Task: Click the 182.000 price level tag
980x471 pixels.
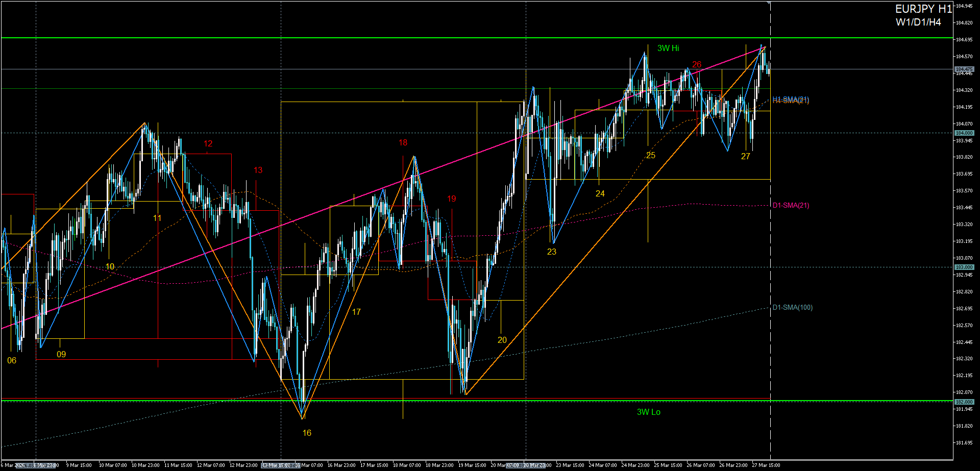Action: tap(964, 402)
